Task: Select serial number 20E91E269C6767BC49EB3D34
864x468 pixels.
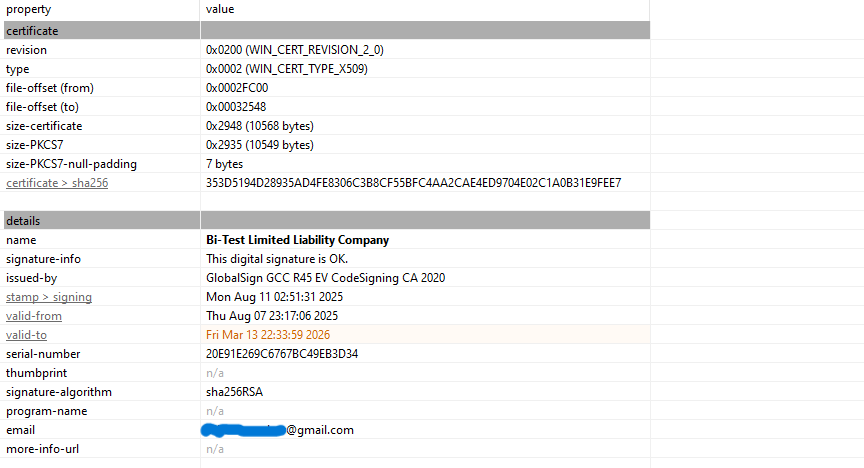Action: click(x=282, y=354)
